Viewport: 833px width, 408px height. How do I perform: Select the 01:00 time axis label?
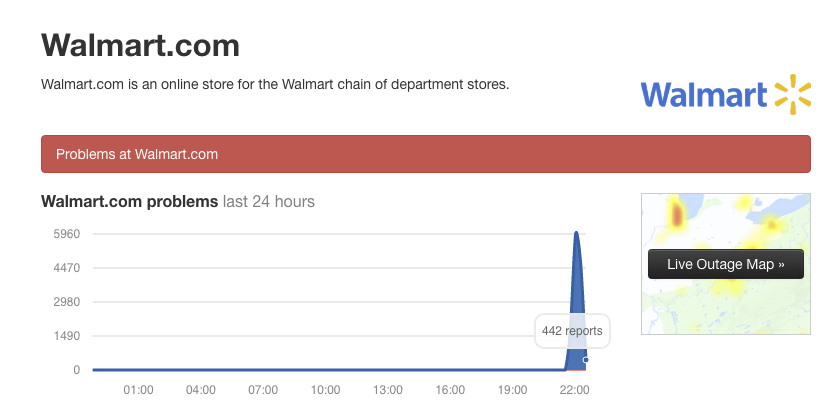138,389
